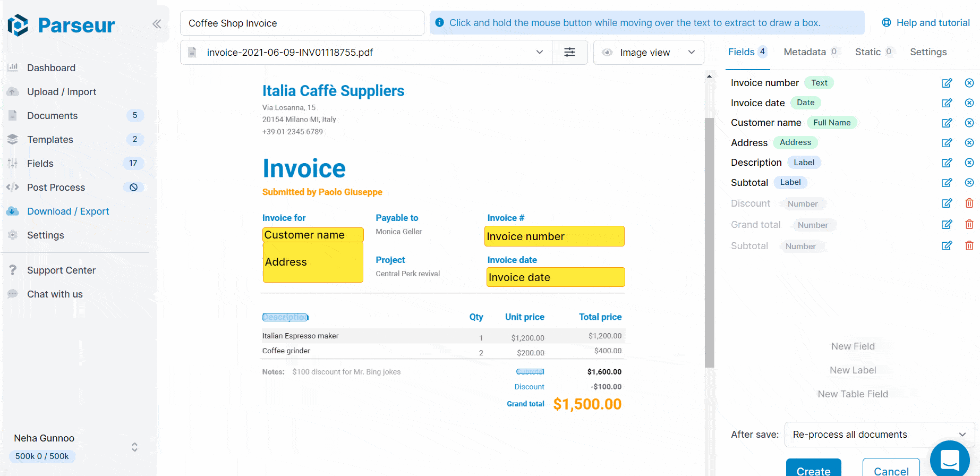Open Help and tutorial link
This screenshot has width=980, height=476.
click(x=926, y=23)
